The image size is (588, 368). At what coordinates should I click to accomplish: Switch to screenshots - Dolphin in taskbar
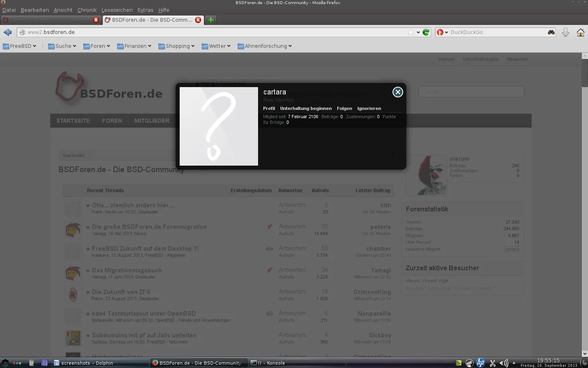(100, 363)
